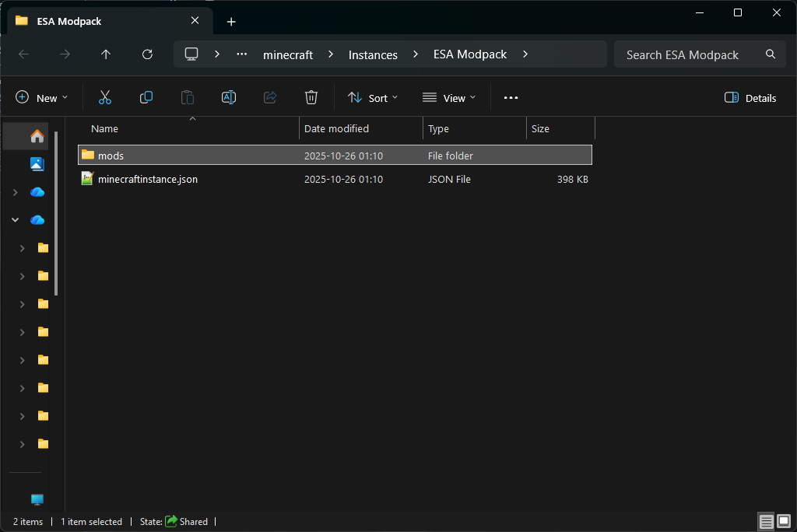Open the Sort dropdown menu

[x=373, y=98]
